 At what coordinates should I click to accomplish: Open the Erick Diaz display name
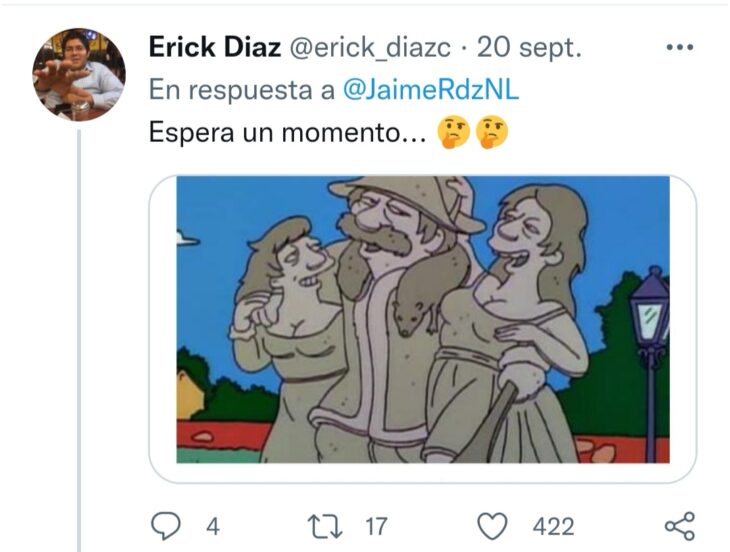(215, 47)
